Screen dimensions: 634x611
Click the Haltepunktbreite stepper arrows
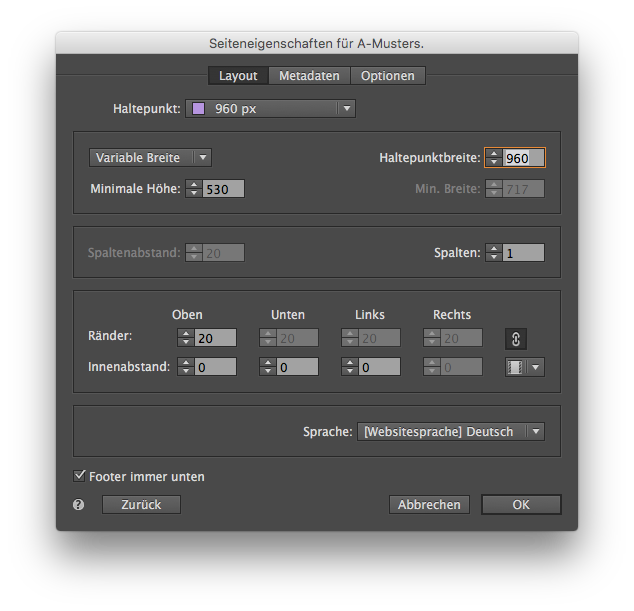tap(494, 158)
